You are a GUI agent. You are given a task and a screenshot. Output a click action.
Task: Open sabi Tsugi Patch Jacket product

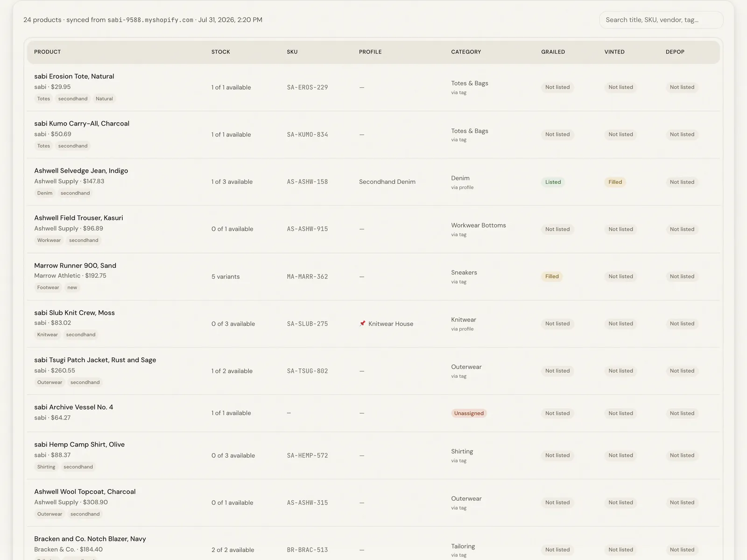tap(95, 360)
